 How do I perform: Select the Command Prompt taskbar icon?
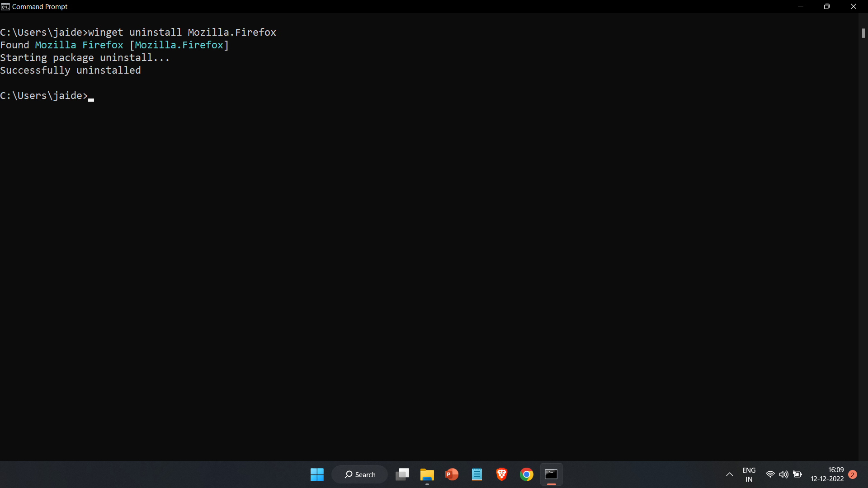552,474
